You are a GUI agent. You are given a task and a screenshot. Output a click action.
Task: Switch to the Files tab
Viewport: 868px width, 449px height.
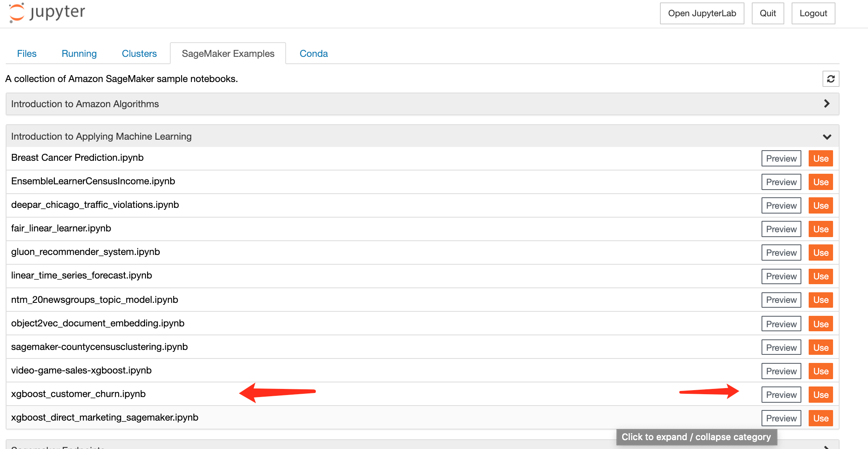(27, 54)
